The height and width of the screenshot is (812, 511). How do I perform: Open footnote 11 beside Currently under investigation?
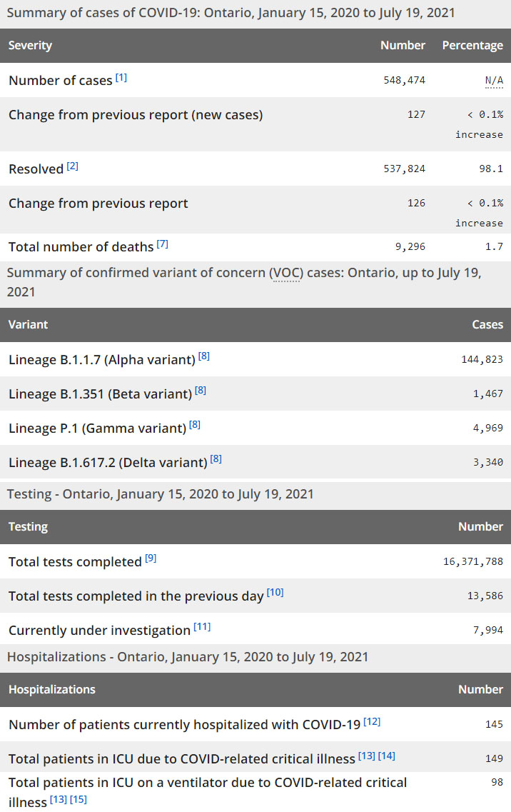point(202,627)
